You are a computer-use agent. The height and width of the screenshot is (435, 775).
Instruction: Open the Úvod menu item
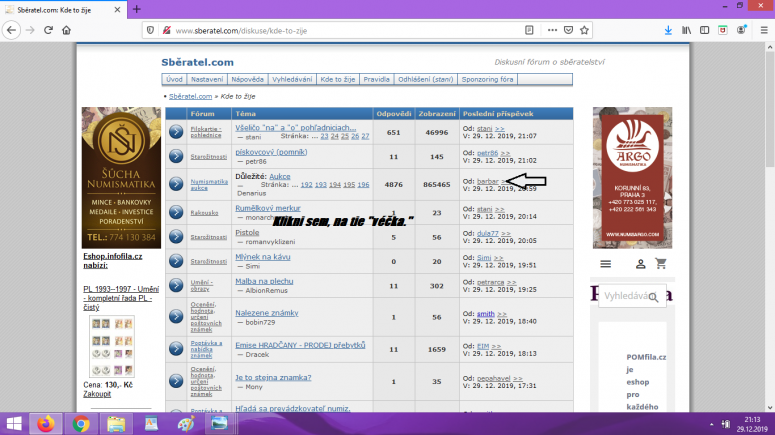point(174,79)
